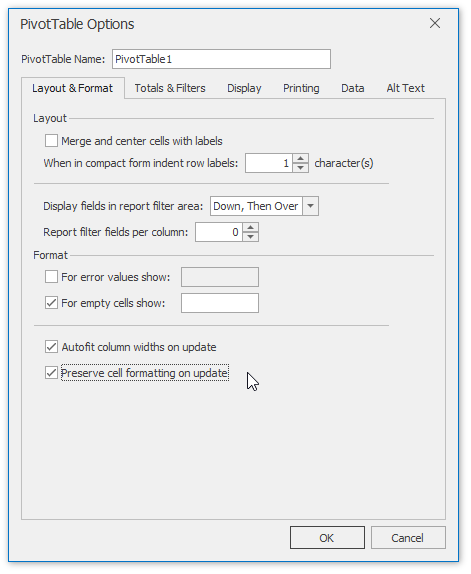Increase indent row labels characters
Image resolution: width=471 pixels, height=574 pixels.
pyautogui.click(x=300, y=159)
